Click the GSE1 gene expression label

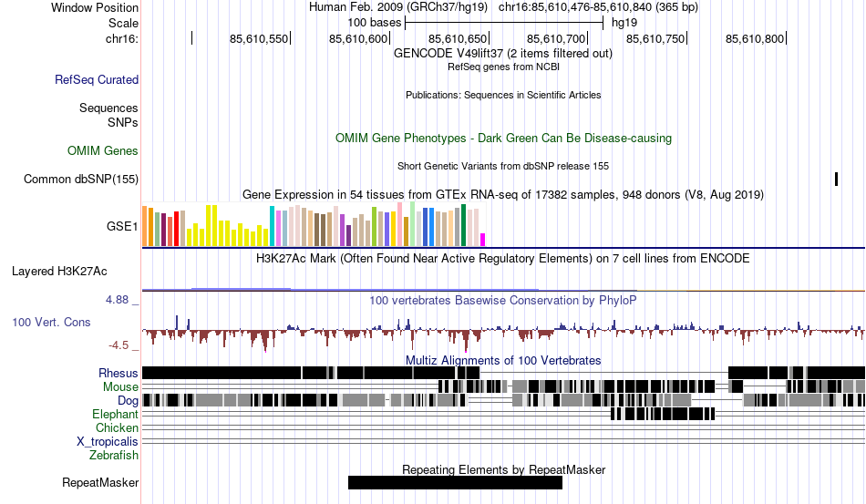tap(122, 226)
